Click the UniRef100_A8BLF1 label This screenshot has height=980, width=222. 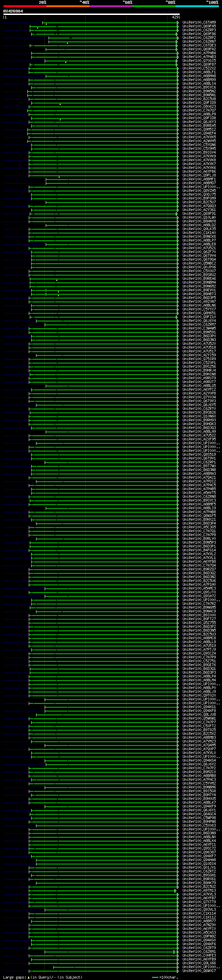pyautogui.click(x=199, y=72)
